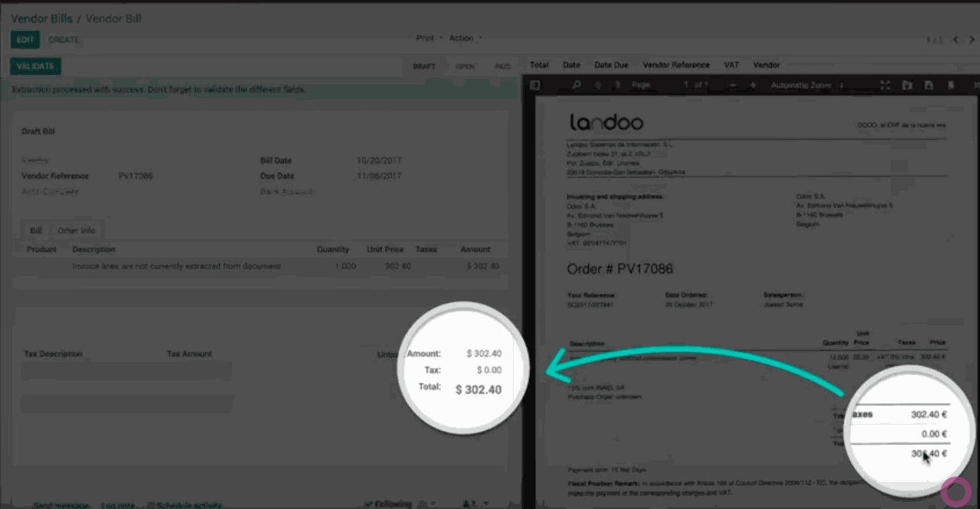The width and height of the screenshot is (980, 509).
Task: Select the DRAFT status stage
Action: pos(424,67)
